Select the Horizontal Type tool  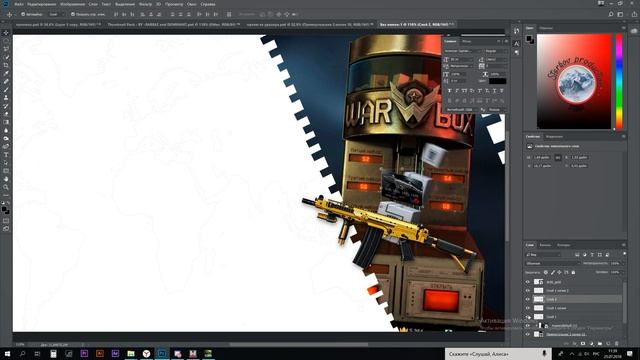(6, 155)
